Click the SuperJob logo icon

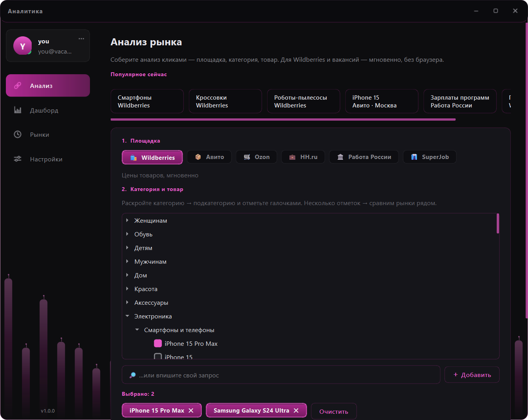coord(414,157)
